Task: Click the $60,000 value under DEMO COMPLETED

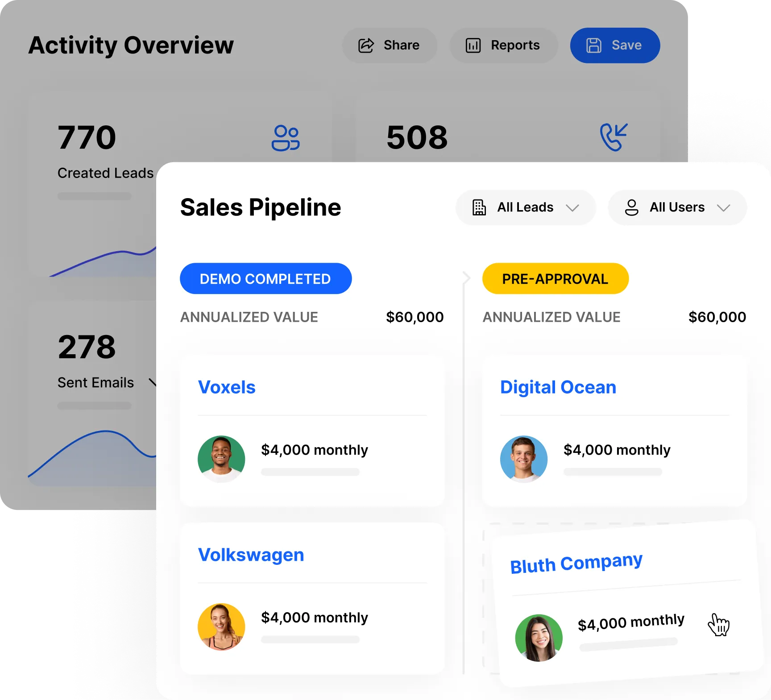Action: [x=415, y=317]
